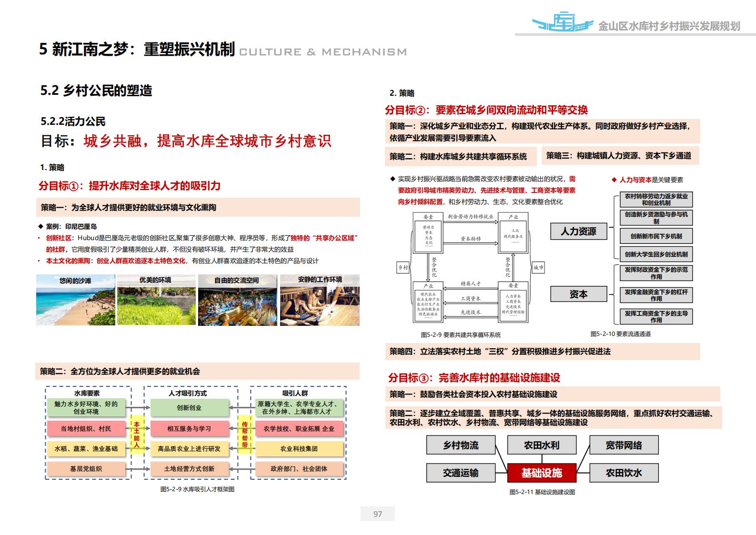Select the bar 策略一：为全球人才提供更好的就业环境与文化熏陶

coord(198,208)
